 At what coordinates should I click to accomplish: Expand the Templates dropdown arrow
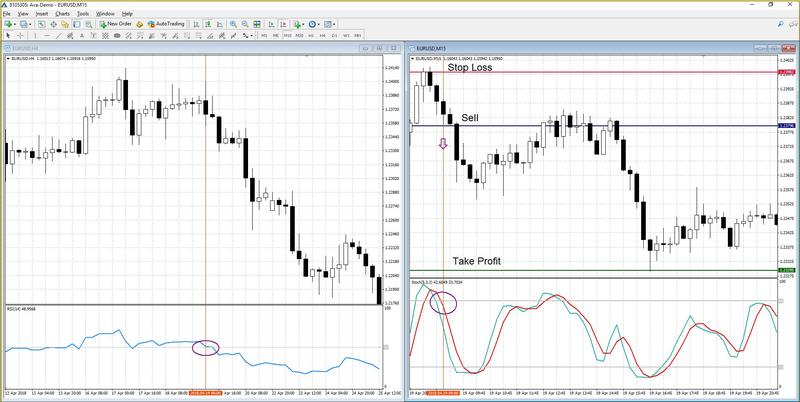(x=334, y=24)
